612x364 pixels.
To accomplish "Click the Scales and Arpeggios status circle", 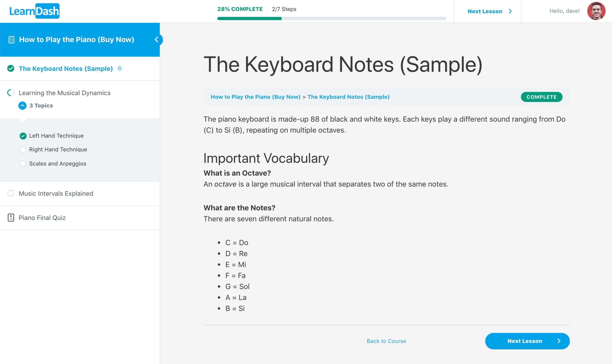I will point(23,164).
